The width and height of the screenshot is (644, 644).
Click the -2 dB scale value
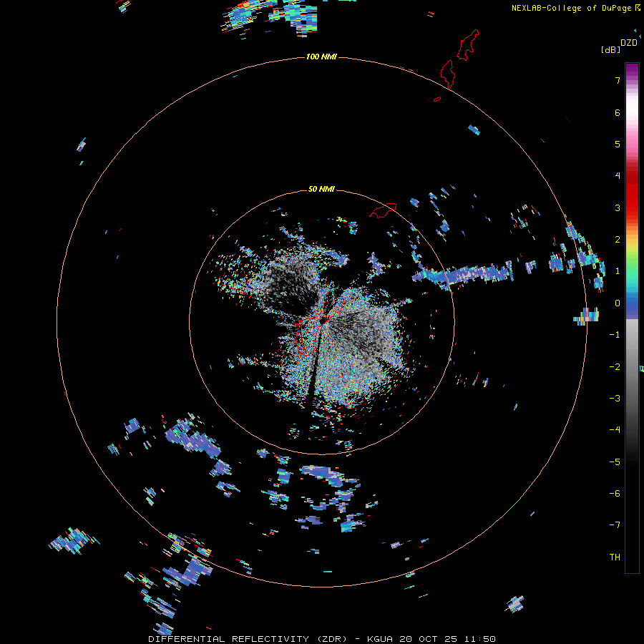tap(615, 367)
